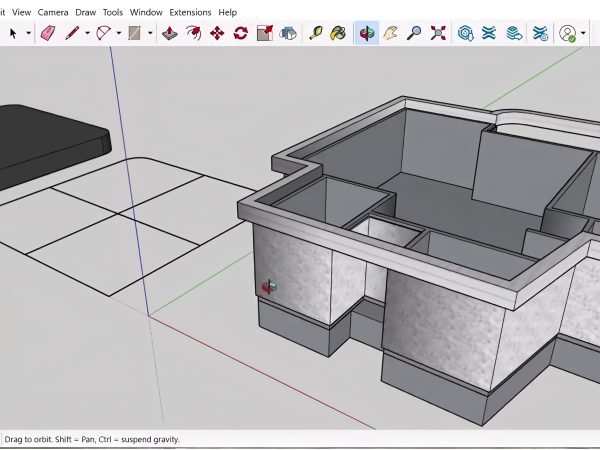
Task: Select the Pan hand tool
Action: 390,33
